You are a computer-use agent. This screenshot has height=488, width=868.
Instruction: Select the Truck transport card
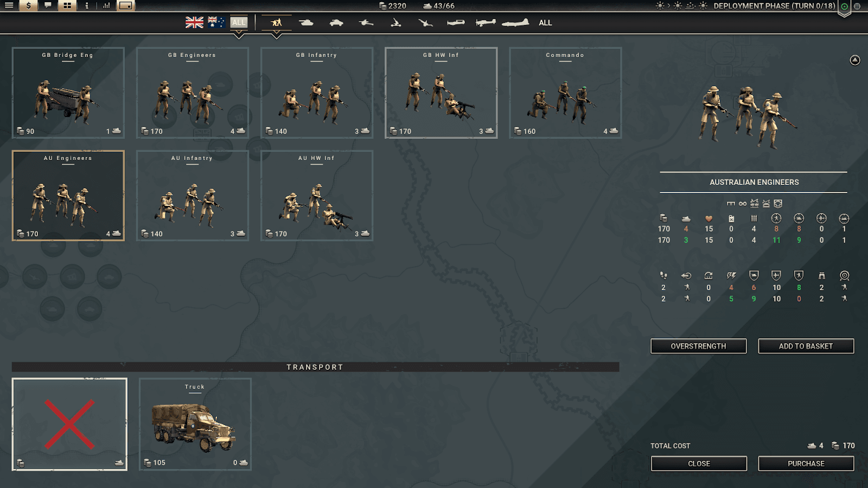point(195,424)
